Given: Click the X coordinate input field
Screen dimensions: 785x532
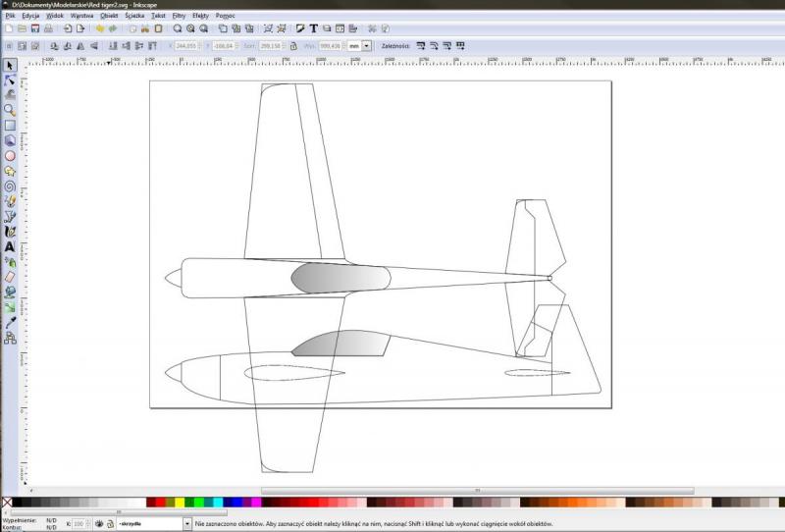Looking at the screenshot, I should click(x=186, y=45).
